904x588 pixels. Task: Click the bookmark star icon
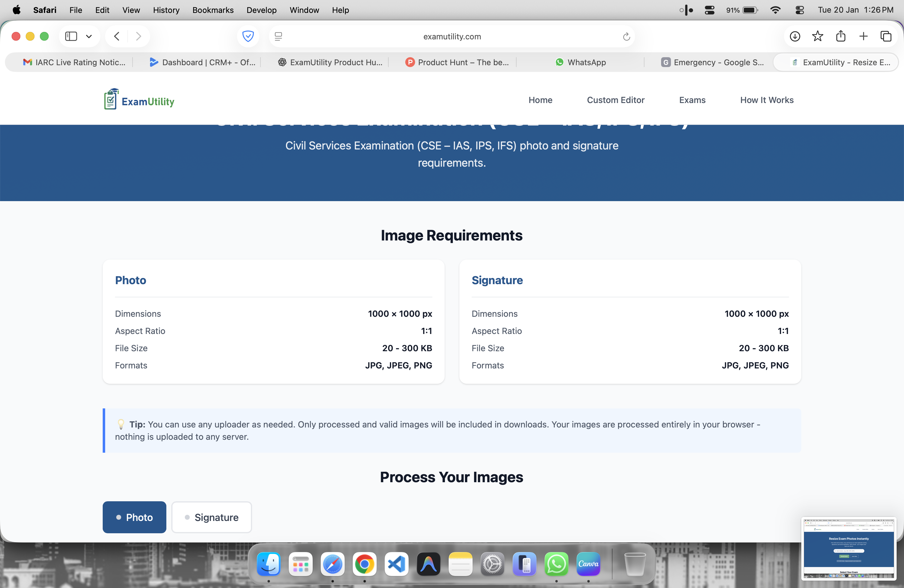pyautogui.click(x=818, y=36)
